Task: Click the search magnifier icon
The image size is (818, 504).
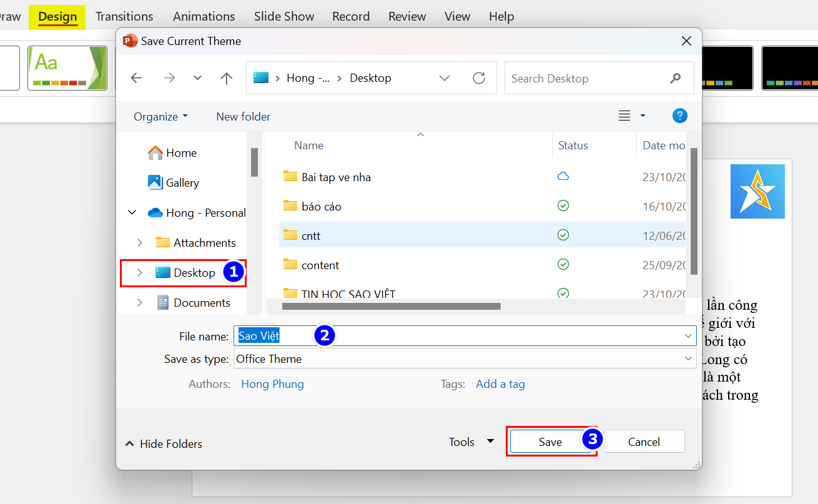Action: (x=675, y=78)
